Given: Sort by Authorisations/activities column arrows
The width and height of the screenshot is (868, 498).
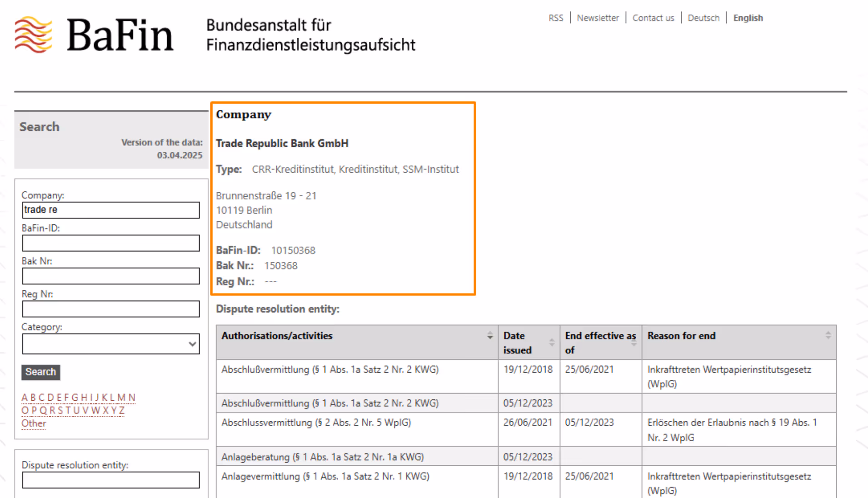Looking at the screenshot, I should (489, 336).
